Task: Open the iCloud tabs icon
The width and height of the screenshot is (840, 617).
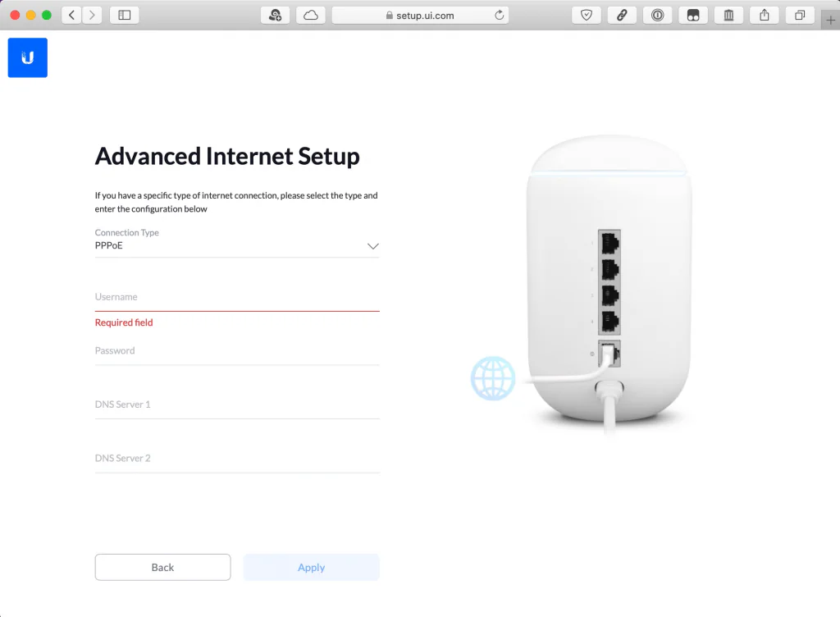Action: click(x=311, y=15)
